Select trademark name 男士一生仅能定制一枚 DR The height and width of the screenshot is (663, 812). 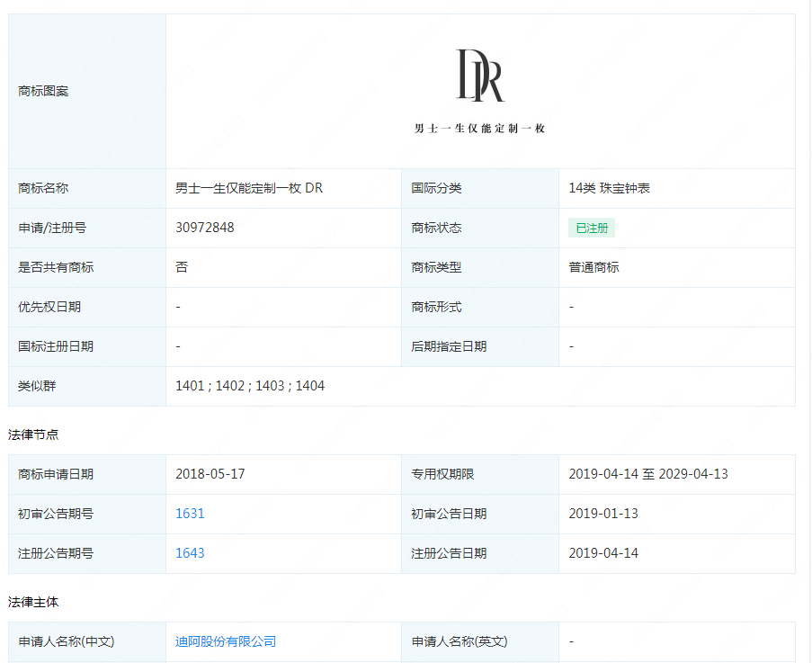[249, 188]
